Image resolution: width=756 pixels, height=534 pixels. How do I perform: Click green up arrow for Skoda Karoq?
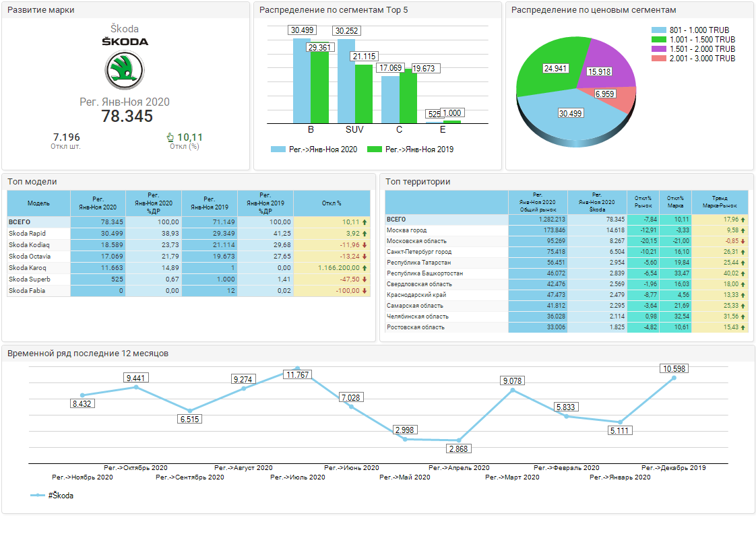click(365, 268)
